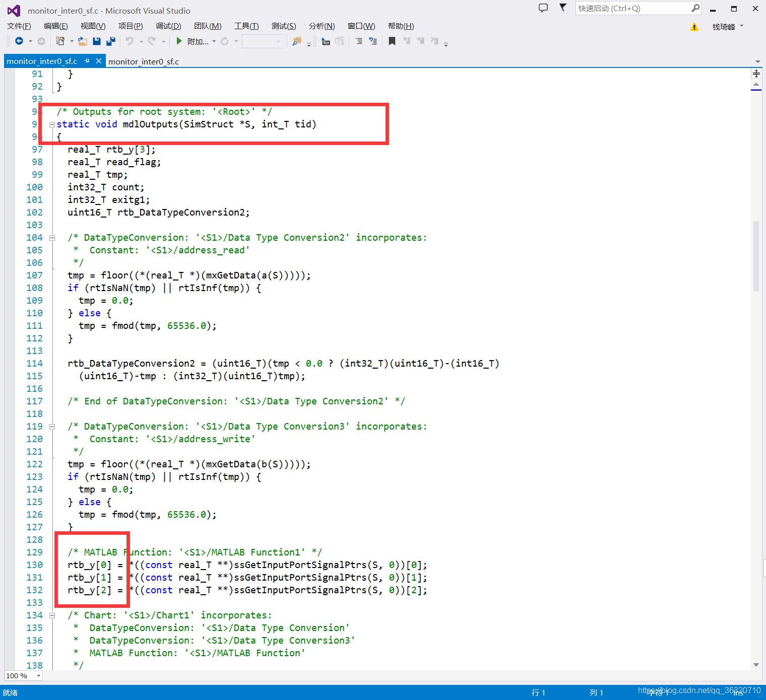The width and height of the screenshot is (766, 700).
Task: Click the Refresh/restart circular arrow icon
Action: (x=225, y=41)
